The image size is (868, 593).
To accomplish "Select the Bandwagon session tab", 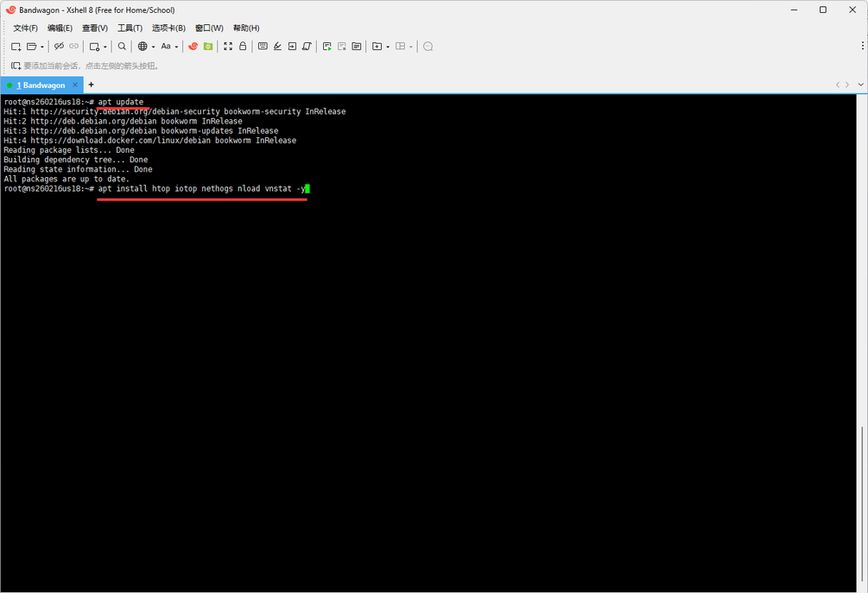I will 40,85.
